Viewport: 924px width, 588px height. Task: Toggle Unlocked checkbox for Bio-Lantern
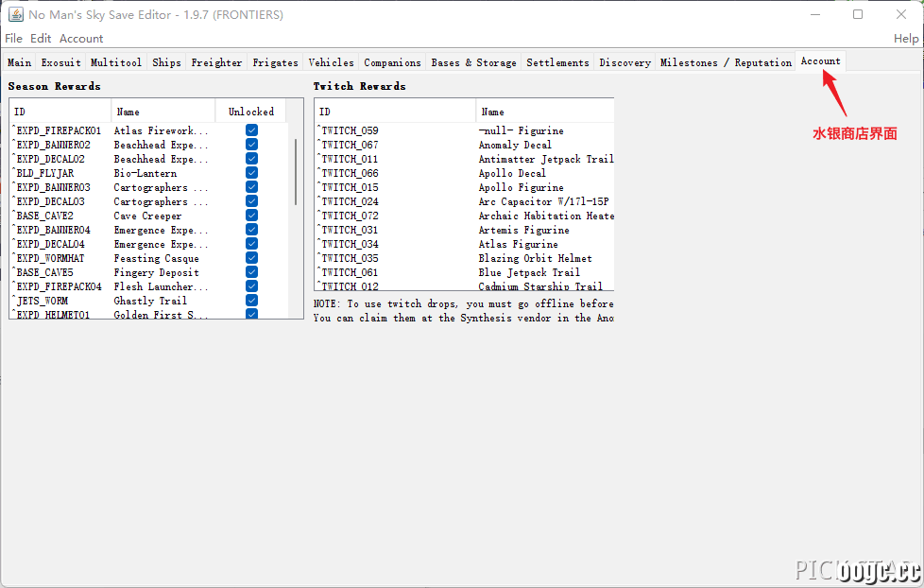click(x=251, y=173)
